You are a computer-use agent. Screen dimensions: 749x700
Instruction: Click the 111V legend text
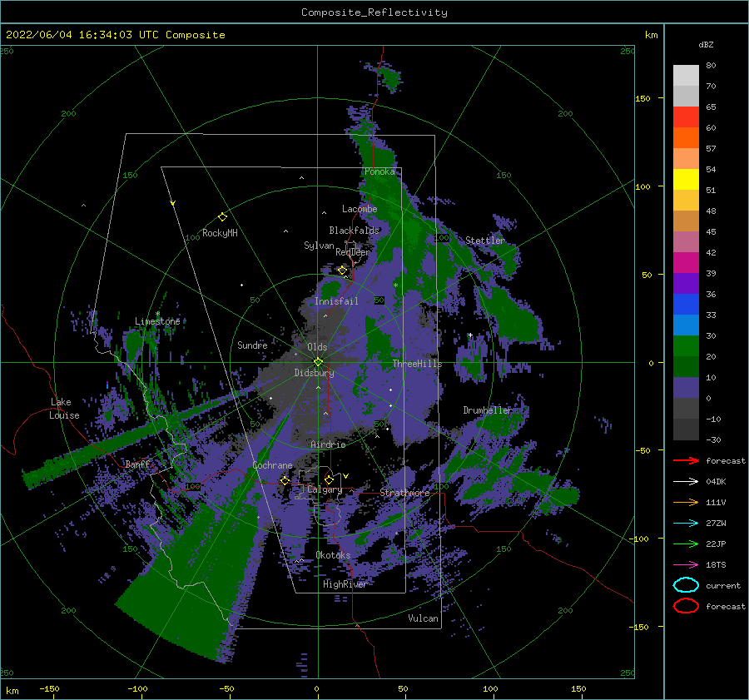point(716,502)
